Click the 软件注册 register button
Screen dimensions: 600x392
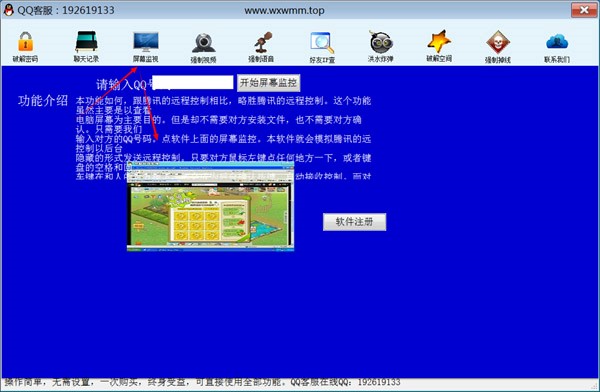click(x=354, y=222)
